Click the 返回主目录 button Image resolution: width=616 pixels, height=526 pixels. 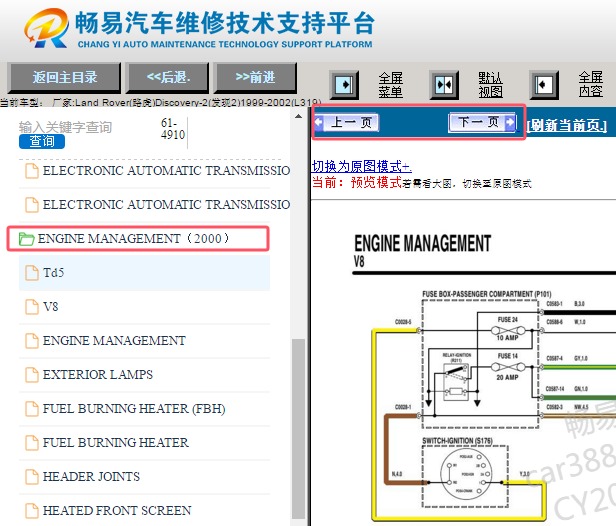[x=64, y=77]
